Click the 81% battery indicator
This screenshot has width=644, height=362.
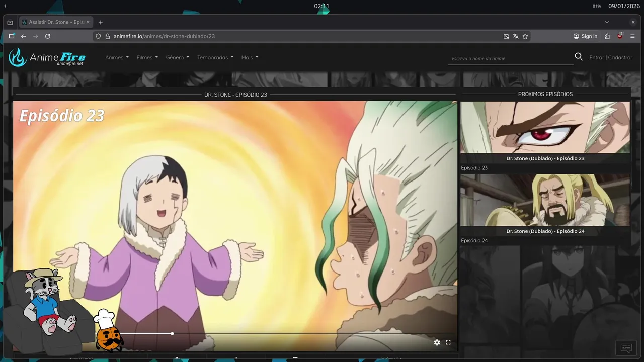click(597, 6)
